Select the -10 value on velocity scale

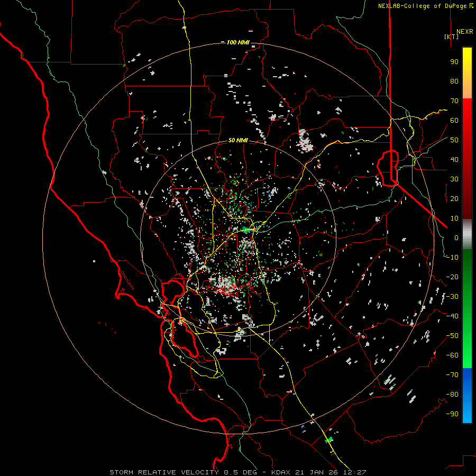[x=452, y=258]
